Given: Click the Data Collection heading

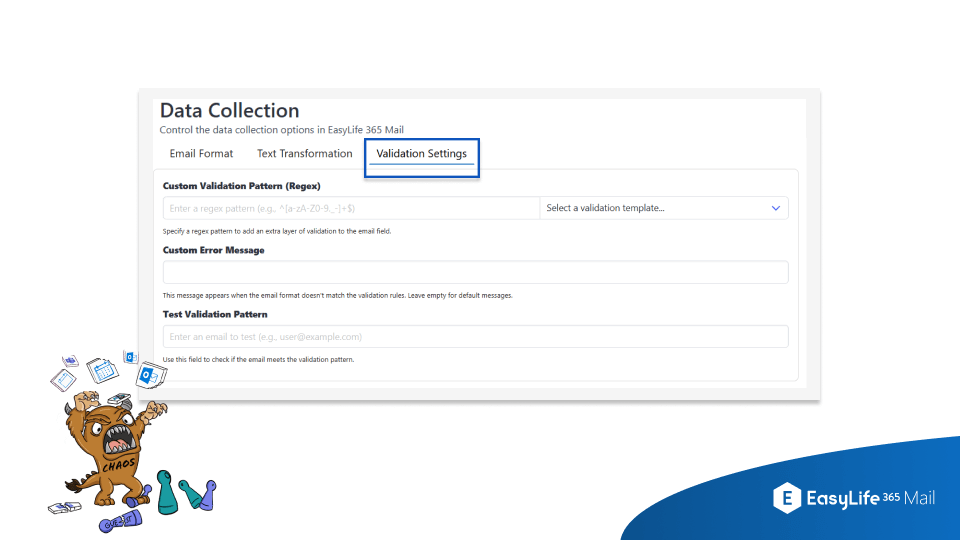Looking at the screenshot, I should pos(229,111).
